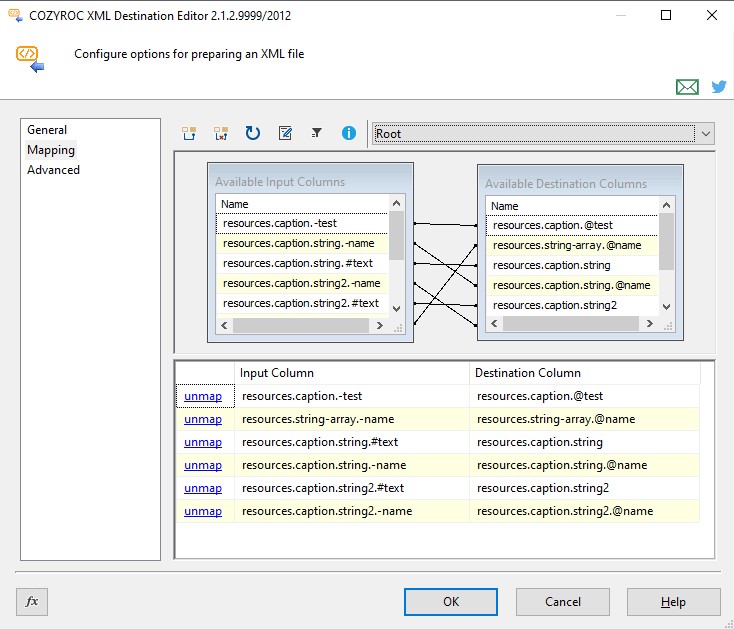
Task: Unmap resources.caption.string.-name row
Action: [203, 465]
